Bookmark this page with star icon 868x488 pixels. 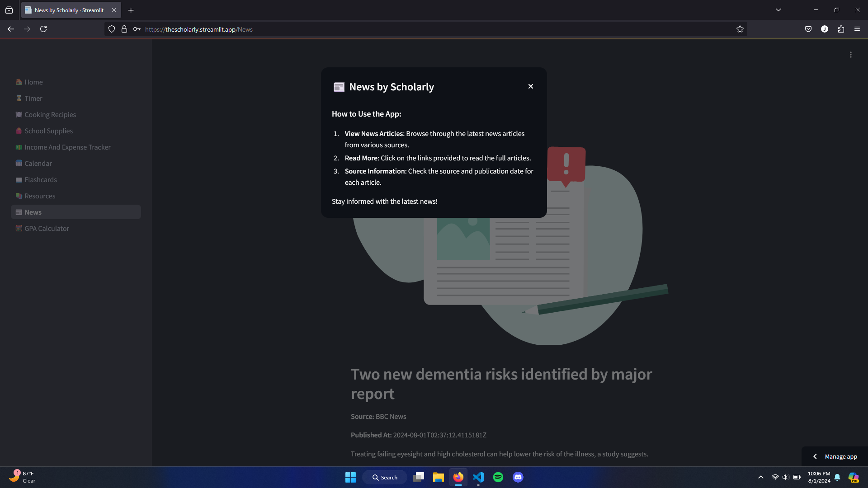[x=740, y=29]
